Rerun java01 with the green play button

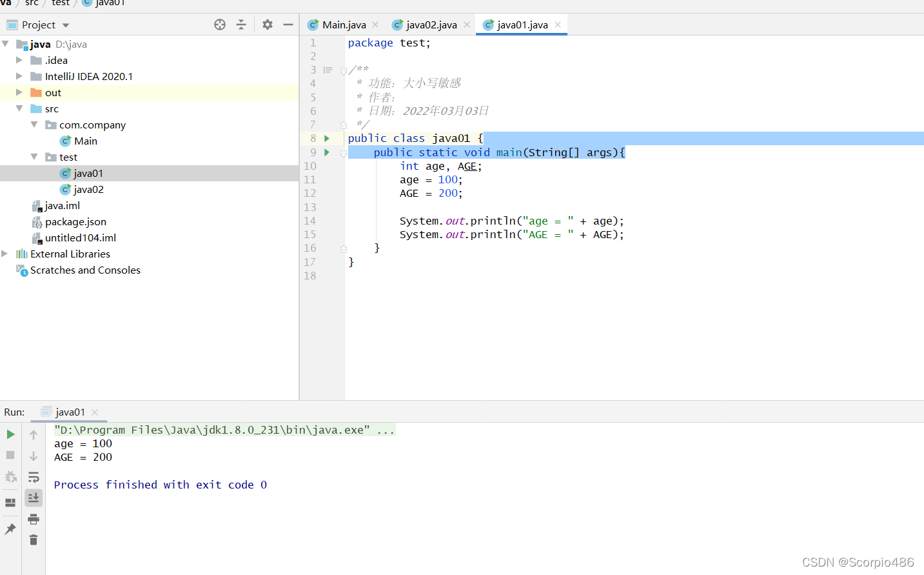(x=10, y=434)
